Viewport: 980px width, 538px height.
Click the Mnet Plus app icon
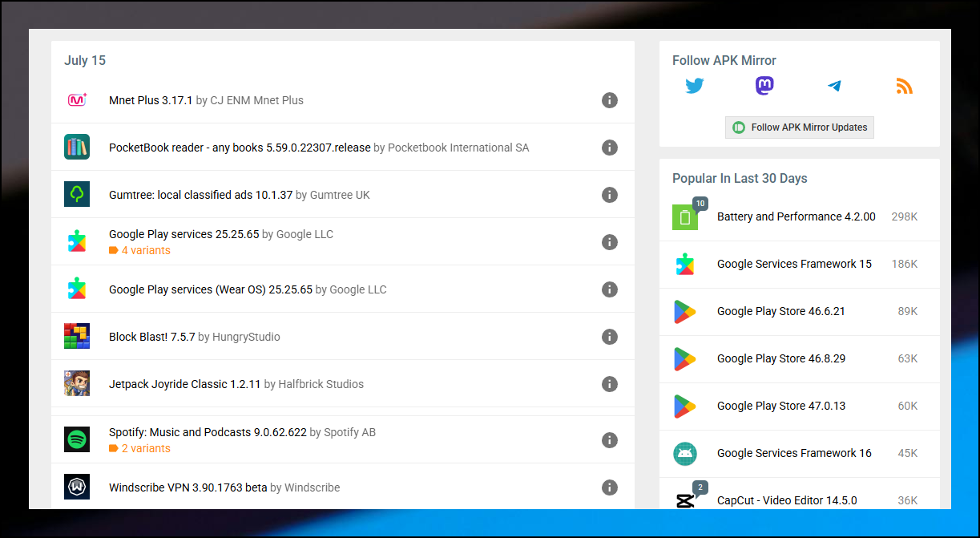coord(77,100)
